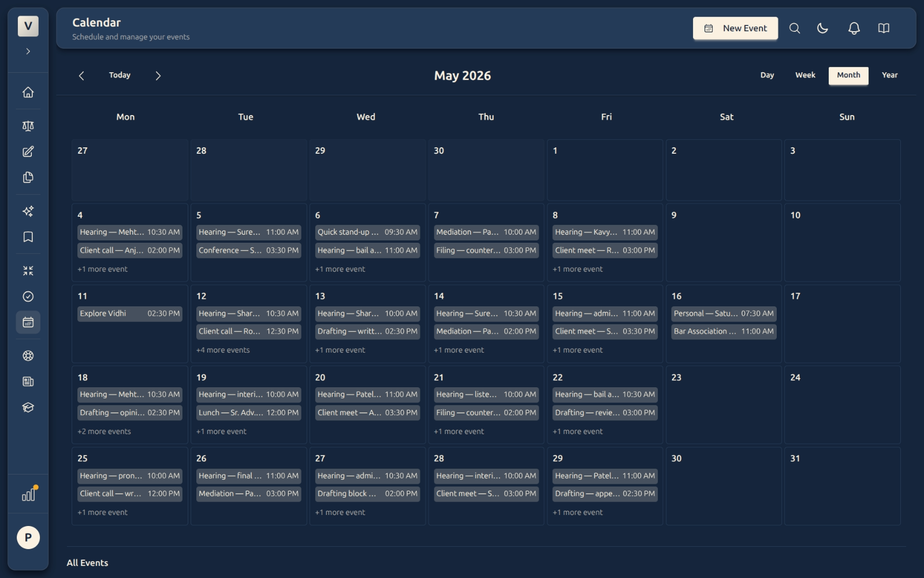
Task: Show +4 more events on May 12
Action: click(x=223, y=350)
